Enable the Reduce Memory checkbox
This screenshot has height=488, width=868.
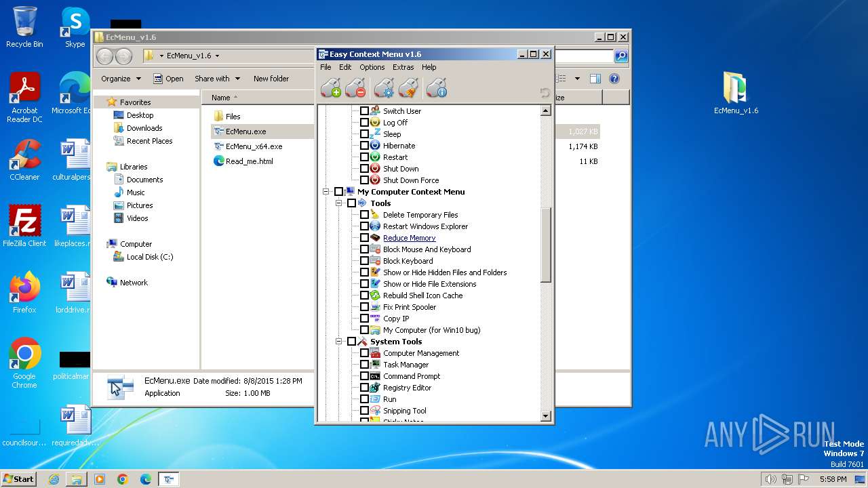(364, 238)
